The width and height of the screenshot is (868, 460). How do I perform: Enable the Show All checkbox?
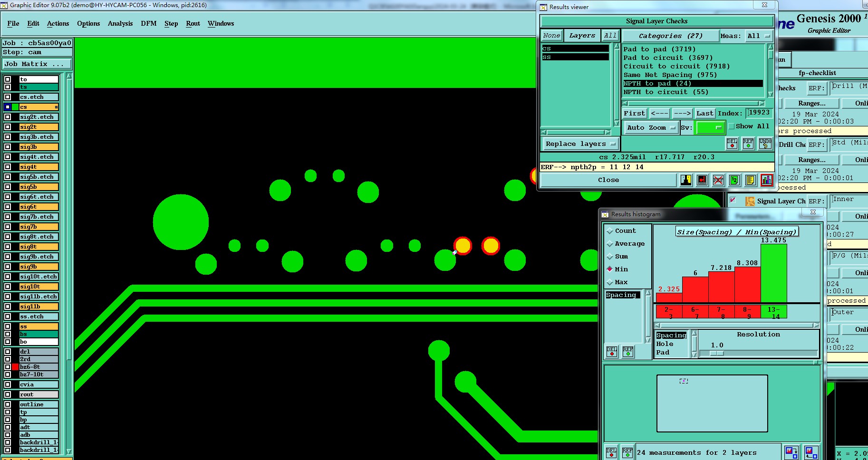[732, 126]
